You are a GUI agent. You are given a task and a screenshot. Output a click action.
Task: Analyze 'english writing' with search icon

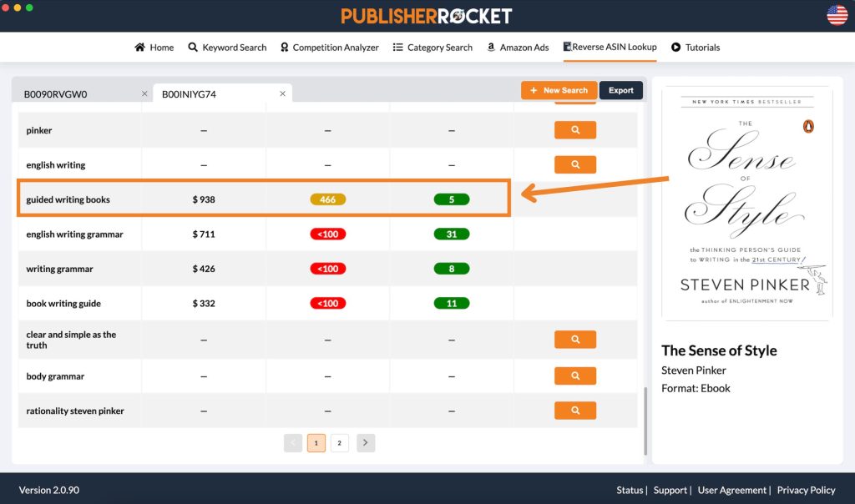point(575,164)
